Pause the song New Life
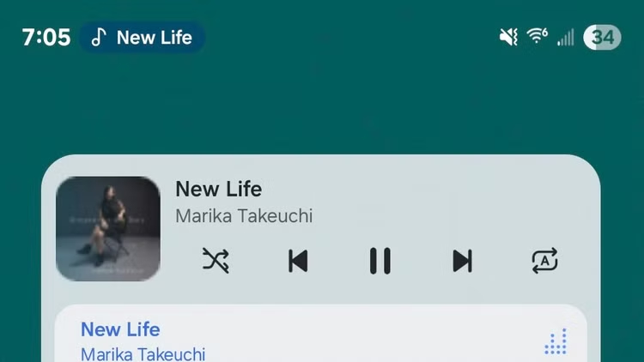 [x=380, y=261]
